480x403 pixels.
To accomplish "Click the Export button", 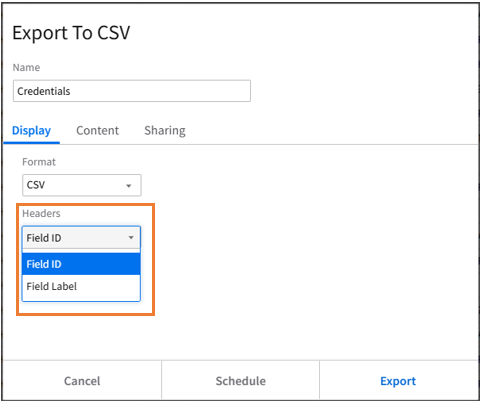I will point(398,381).
